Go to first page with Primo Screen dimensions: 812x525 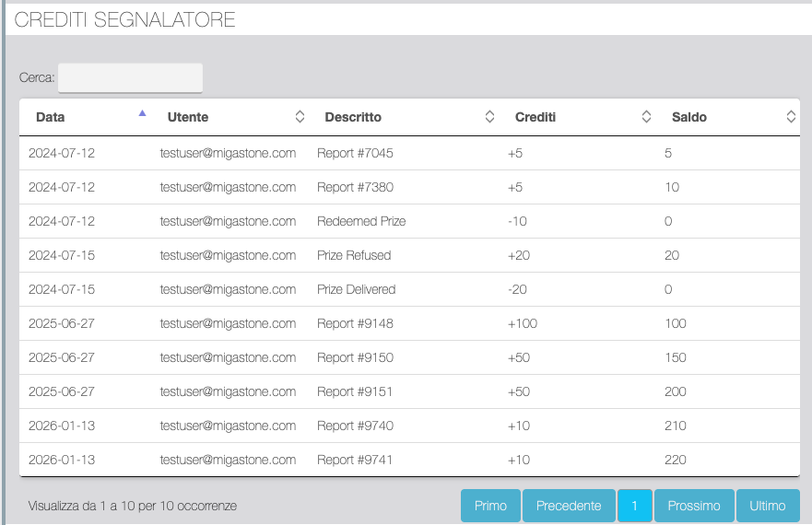pyautogui.click(x=490, y=506)
